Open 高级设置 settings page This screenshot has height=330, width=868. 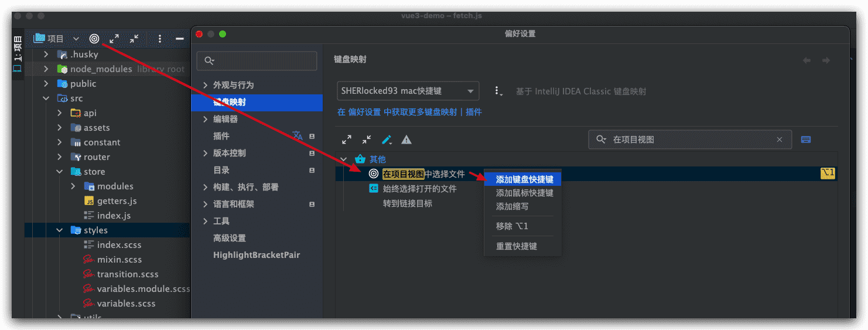pos(230,238)
